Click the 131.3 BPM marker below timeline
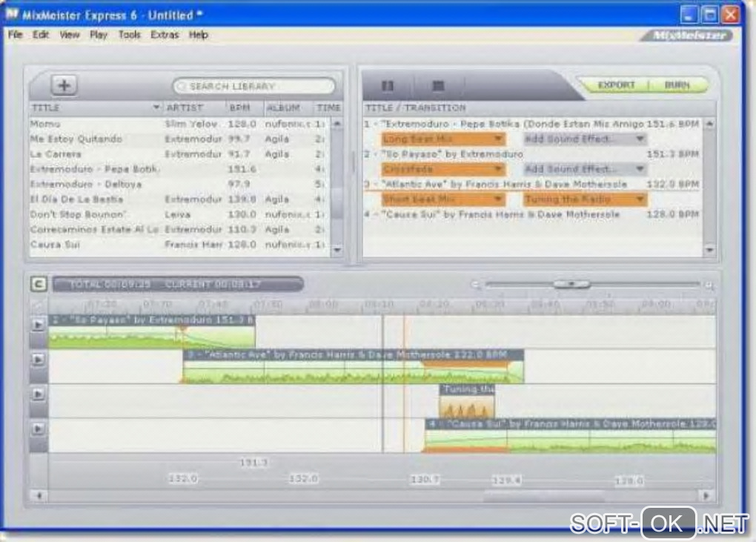 [x=253, y=463]
